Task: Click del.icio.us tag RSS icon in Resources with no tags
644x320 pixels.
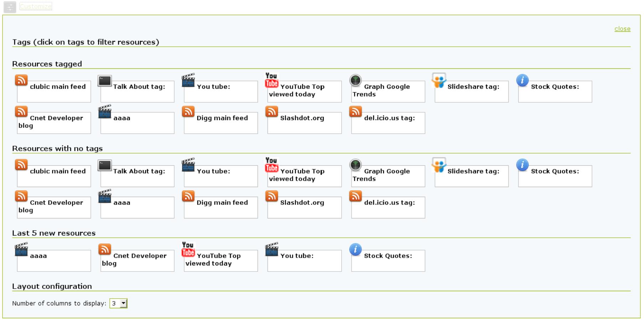Action: click(355, 196)
